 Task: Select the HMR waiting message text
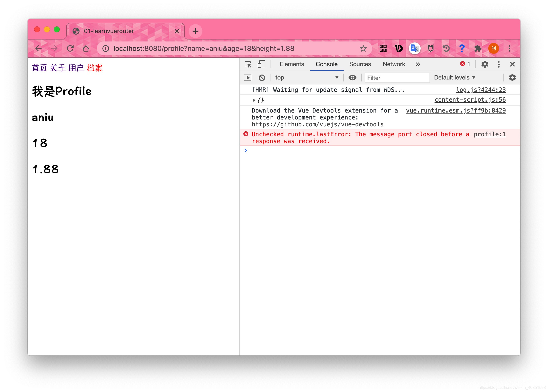(328, 90)
